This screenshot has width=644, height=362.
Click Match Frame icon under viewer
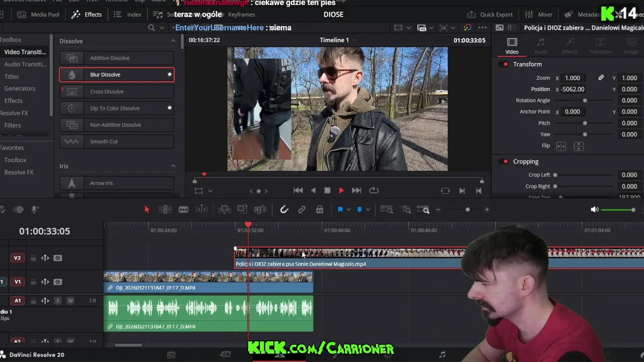(x=445, y=191)
